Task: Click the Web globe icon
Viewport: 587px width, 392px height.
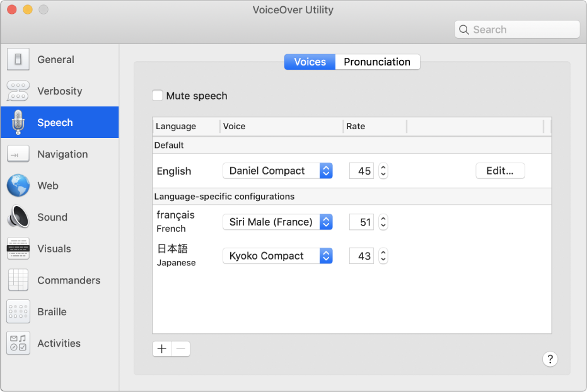Action: pyautogui.click(x=18, y=186)
